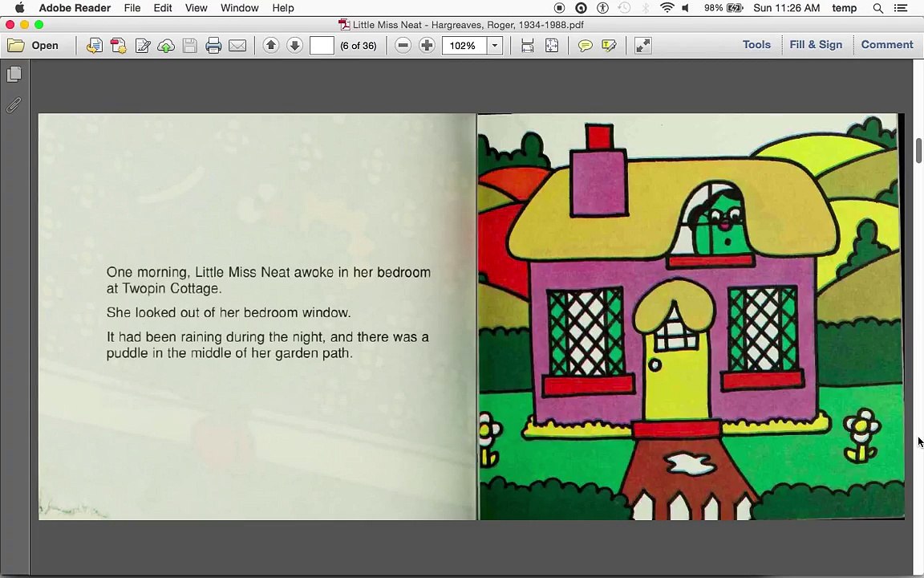The height and width of the screenshot is (578, 924).
Task: Click the page count text (6 of 36)
Action: 359,46
